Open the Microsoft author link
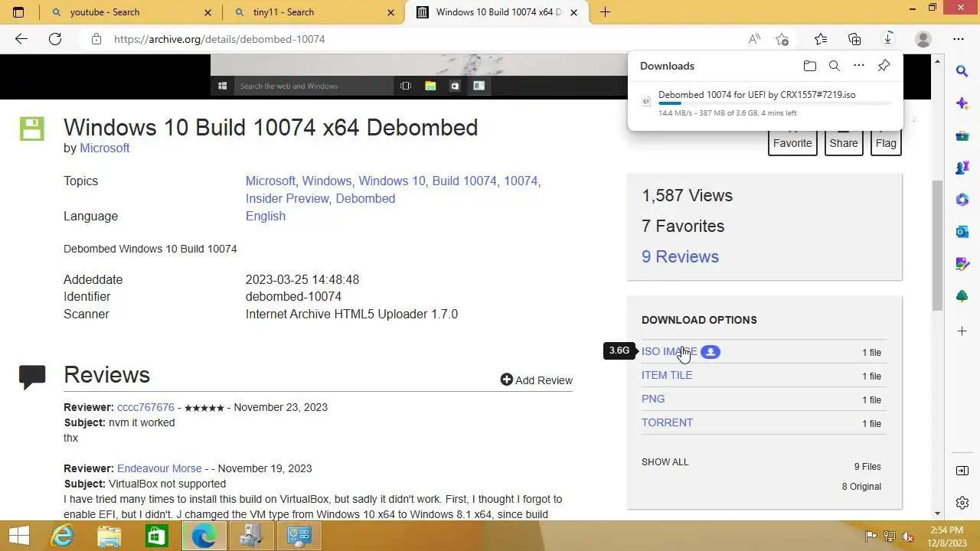980x551 pixels. click(105, 148)
